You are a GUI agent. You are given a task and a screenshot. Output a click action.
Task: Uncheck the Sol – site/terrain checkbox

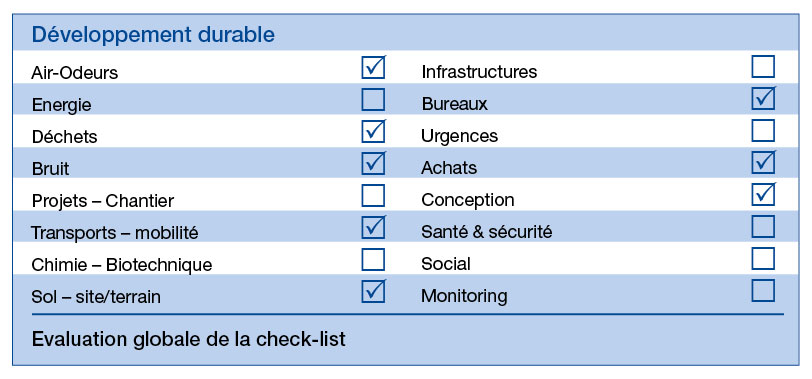(x=373, y=291)
